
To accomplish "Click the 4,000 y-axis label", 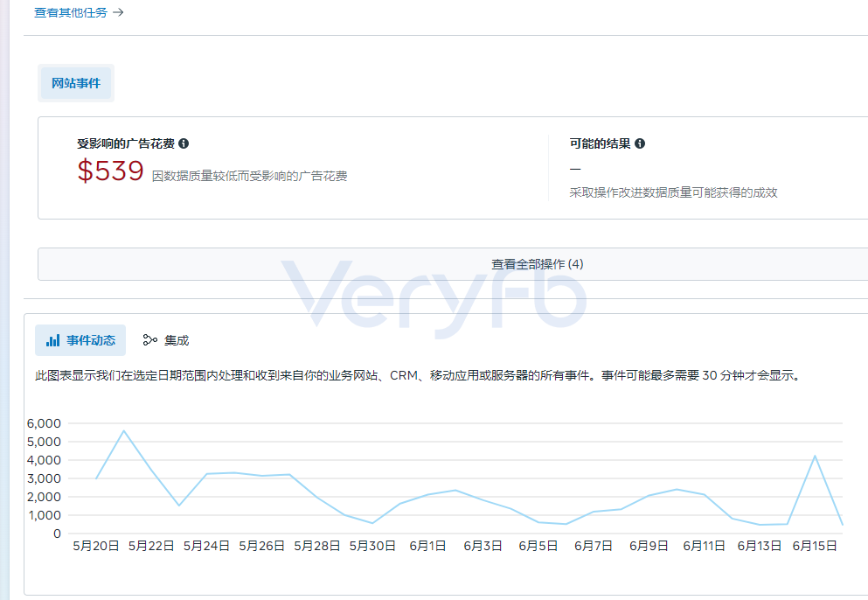I will (44, 460).
